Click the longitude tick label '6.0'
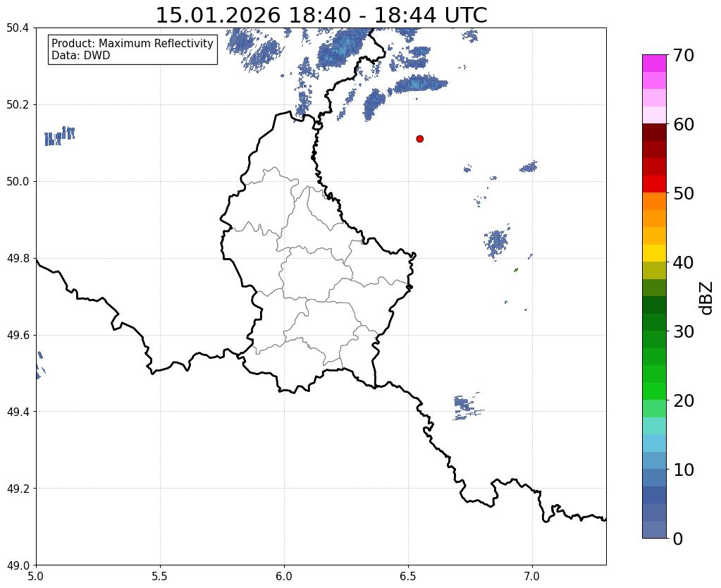721x588 pixels. (284, 576)
